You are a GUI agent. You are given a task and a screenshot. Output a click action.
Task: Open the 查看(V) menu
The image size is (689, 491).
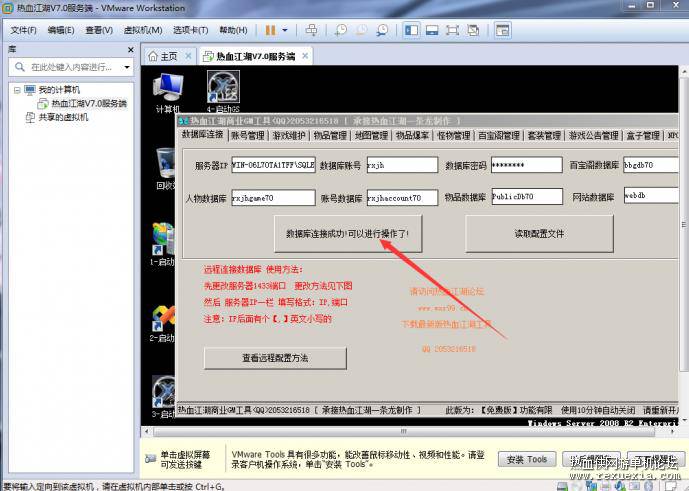[99, 30]
